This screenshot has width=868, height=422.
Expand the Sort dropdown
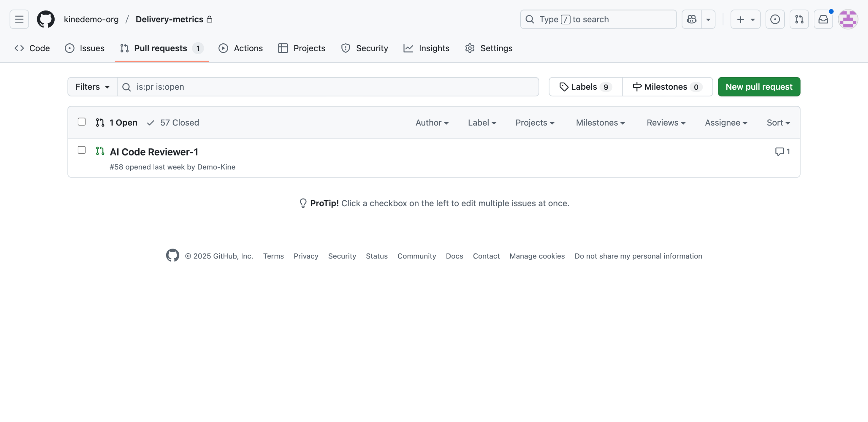tap(778, 123)
